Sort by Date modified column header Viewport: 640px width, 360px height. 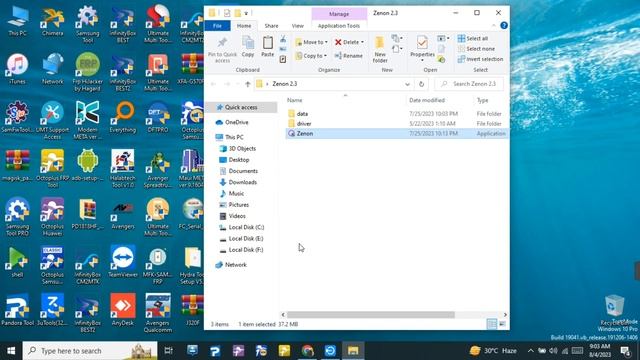[x=427, y=100]
